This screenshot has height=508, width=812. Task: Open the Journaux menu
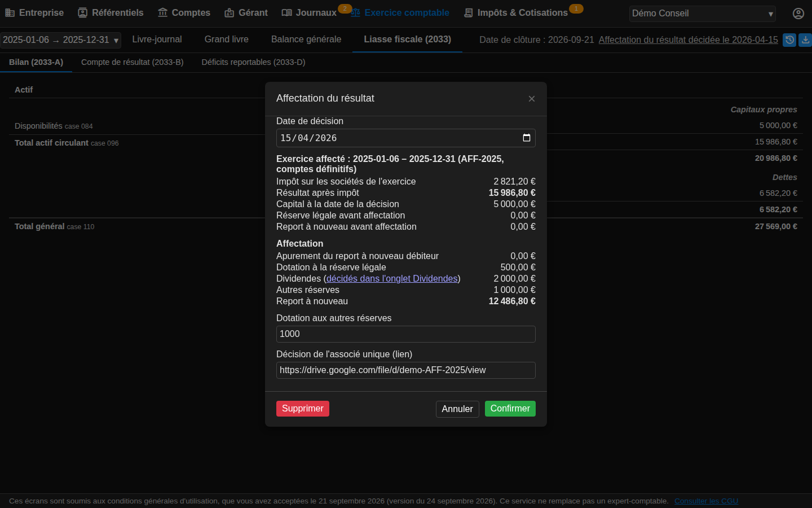pos(309,12)
